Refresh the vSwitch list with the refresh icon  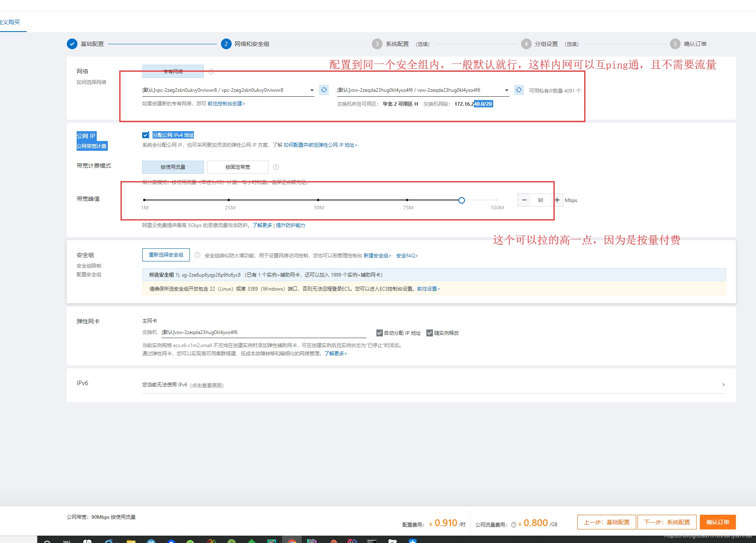[x=519, y=90]
